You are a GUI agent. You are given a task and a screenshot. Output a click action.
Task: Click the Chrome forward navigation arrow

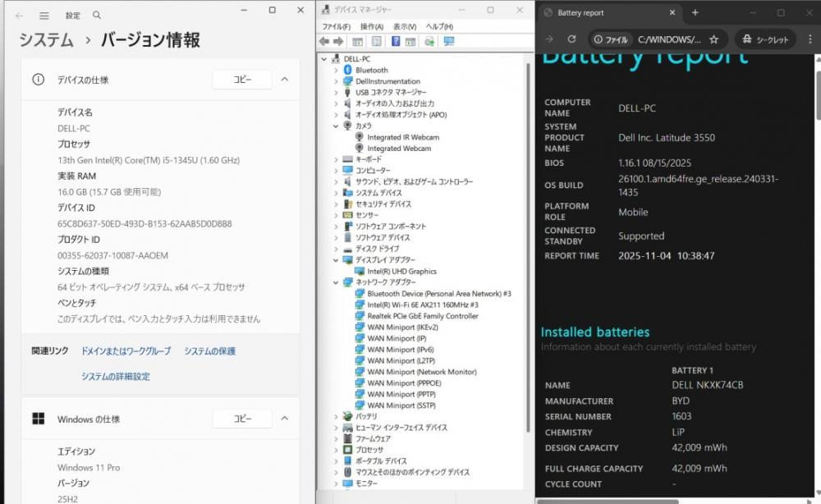(x=548, y=39)
